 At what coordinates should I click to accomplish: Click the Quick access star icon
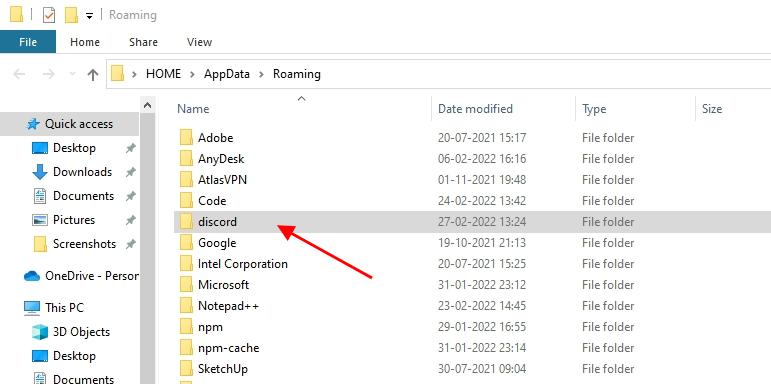(33, 124)
